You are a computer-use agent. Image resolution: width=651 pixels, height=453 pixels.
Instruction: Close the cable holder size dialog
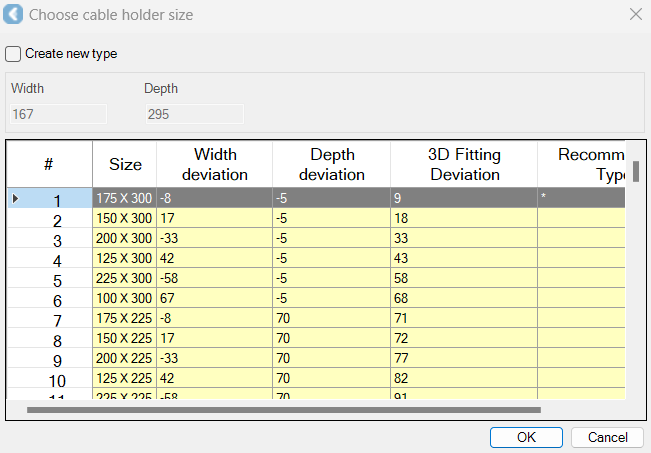634,15
